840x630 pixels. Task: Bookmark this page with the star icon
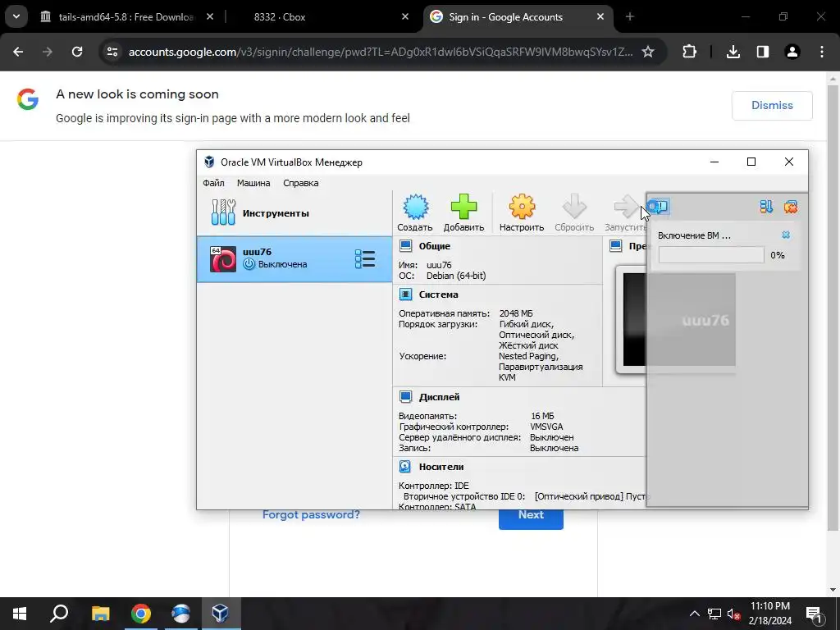(648, 52)
